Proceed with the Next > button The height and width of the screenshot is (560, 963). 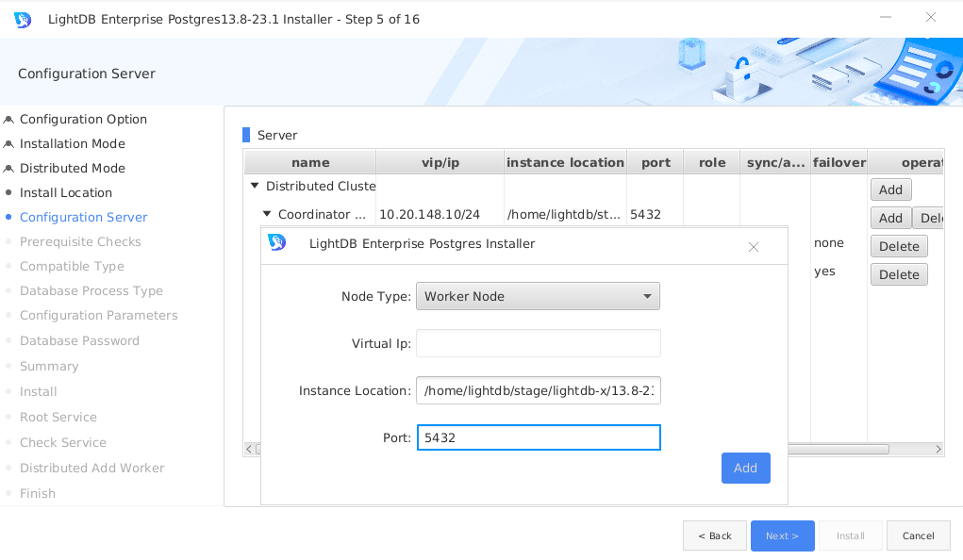coord(783,536)
